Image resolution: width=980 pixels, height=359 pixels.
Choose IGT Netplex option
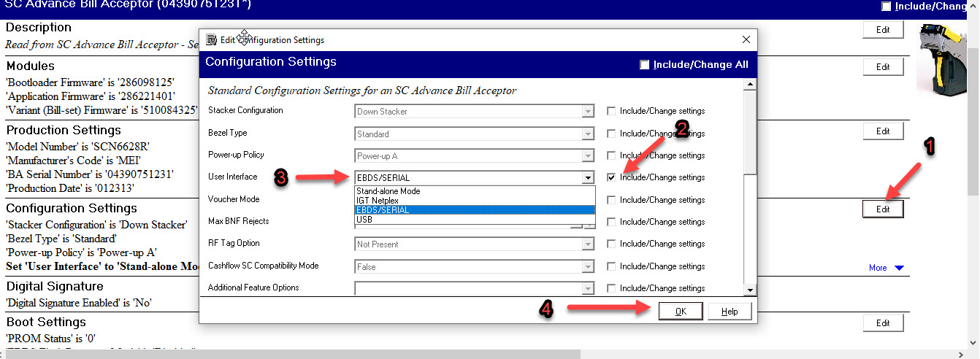click(x=377, y=201)
